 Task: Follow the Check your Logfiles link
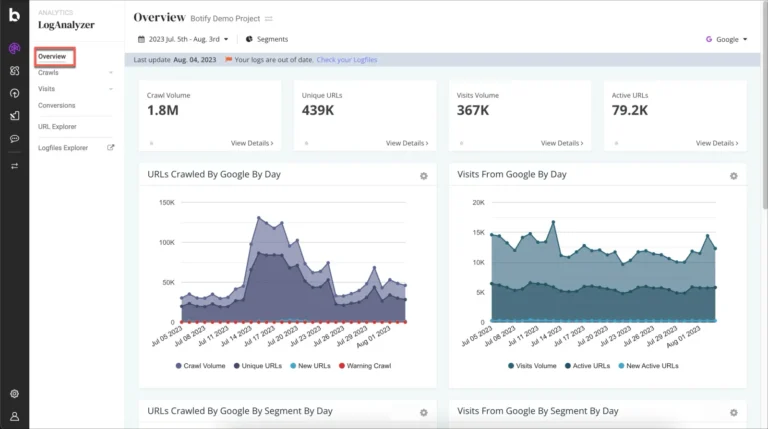[347, 60]
